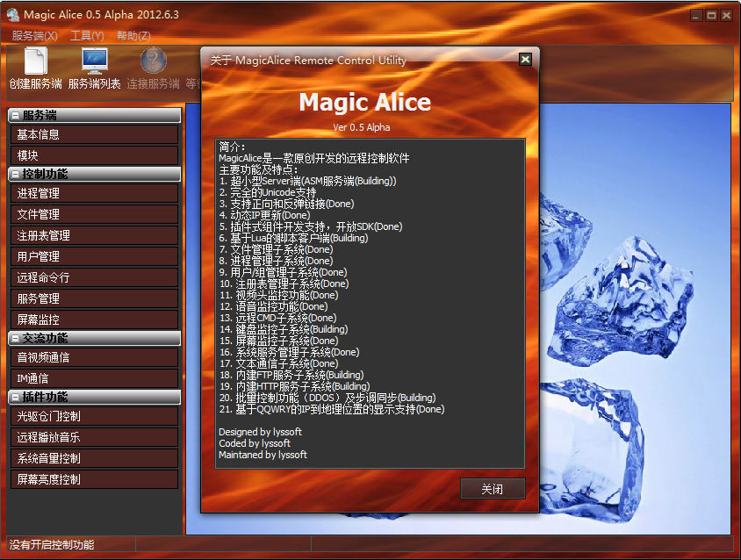The width and height of the screenshot is (741, 560).
Task: Open 用户管理 from the sidebar
Action: (x=95, y=256)
